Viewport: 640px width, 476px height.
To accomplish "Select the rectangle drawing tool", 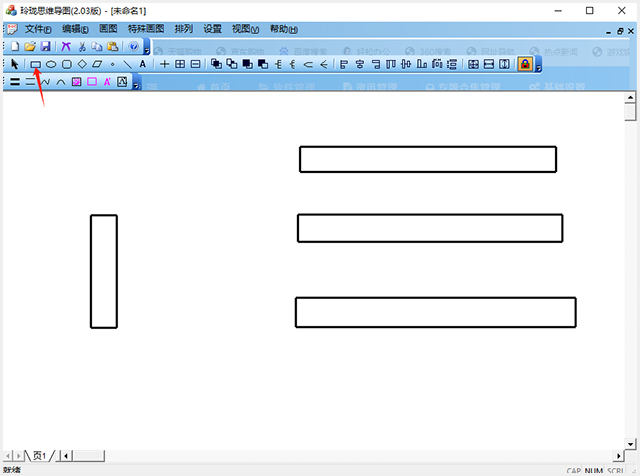I will 36,64.
